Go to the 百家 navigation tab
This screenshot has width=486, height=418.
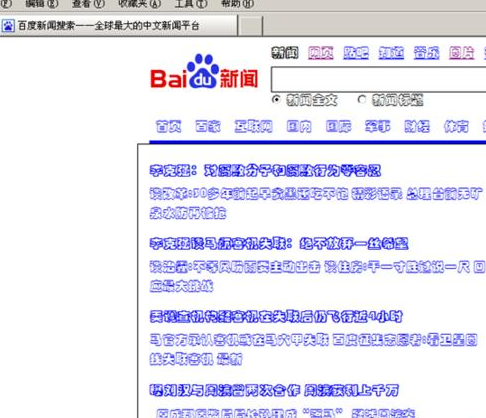(x=208, y=127)
